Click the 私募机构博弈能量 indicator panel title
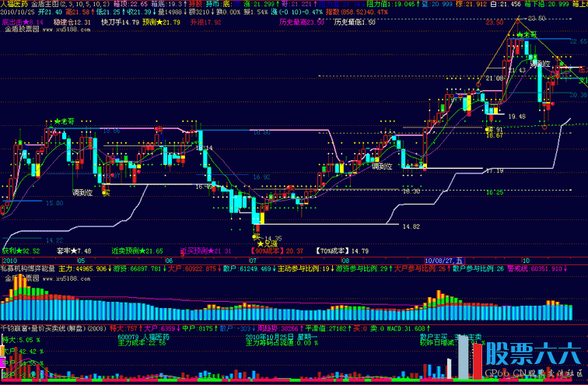The height and width of the screenshot is (385, 588). click(x=28, y=268)
